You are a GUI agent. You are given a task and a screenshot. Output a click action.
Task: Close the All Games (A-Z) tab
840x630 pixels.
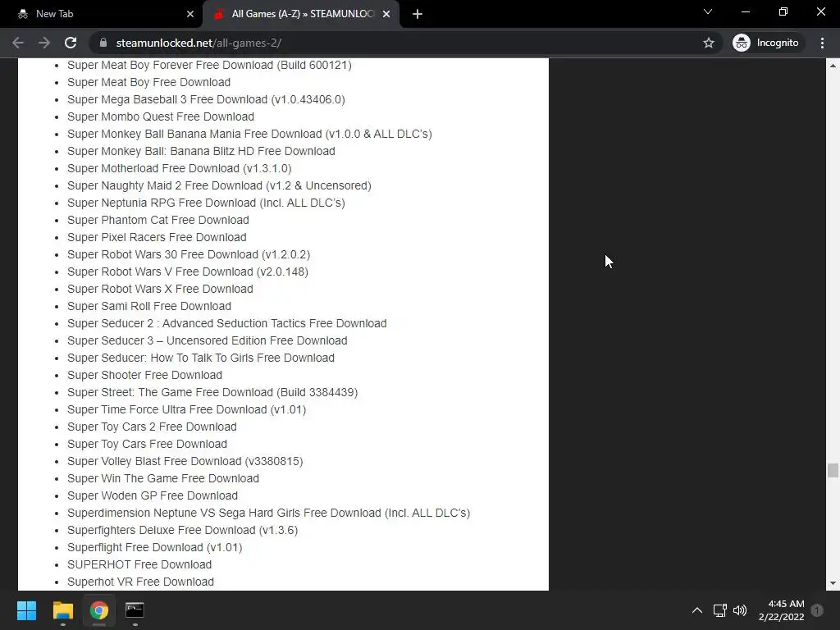pos(386,15)
